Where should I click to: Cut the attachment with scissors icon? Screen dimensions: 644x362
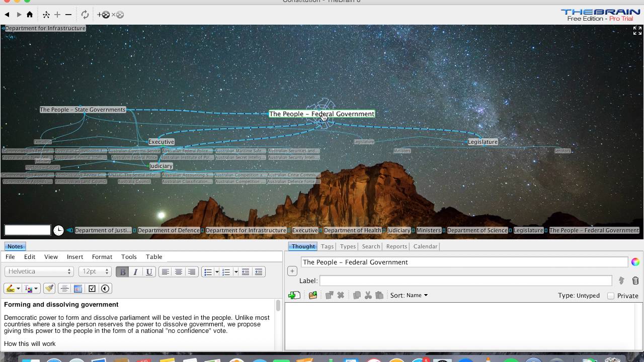point(368,295)
